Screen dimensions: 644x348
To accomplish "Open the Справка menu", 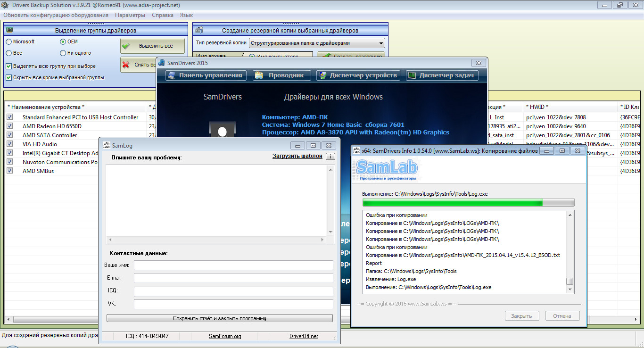I will (163, 15).
